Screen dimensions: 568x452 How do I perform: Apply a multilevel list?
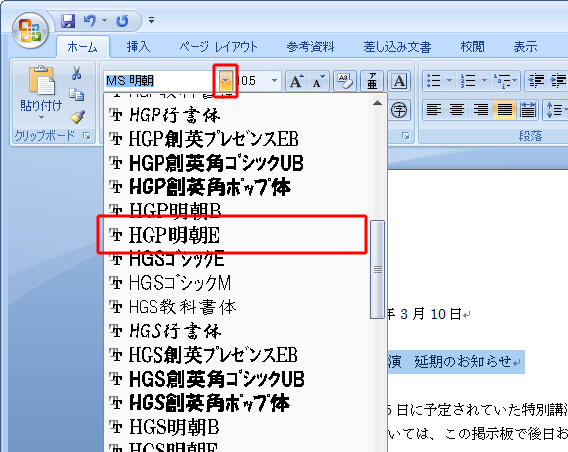click(505, 81)
